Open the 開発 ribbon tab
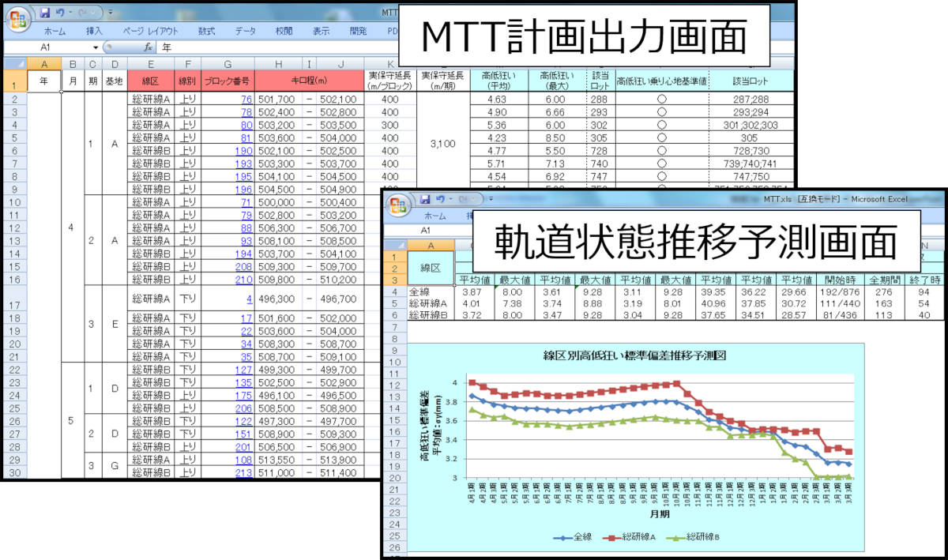 [x=358, y=32]
